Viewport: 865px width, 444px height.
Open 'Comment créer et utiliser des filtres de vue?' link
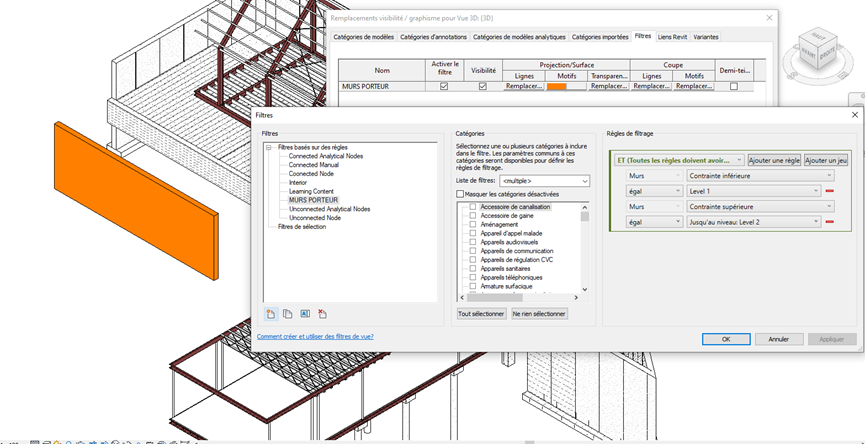315,336
